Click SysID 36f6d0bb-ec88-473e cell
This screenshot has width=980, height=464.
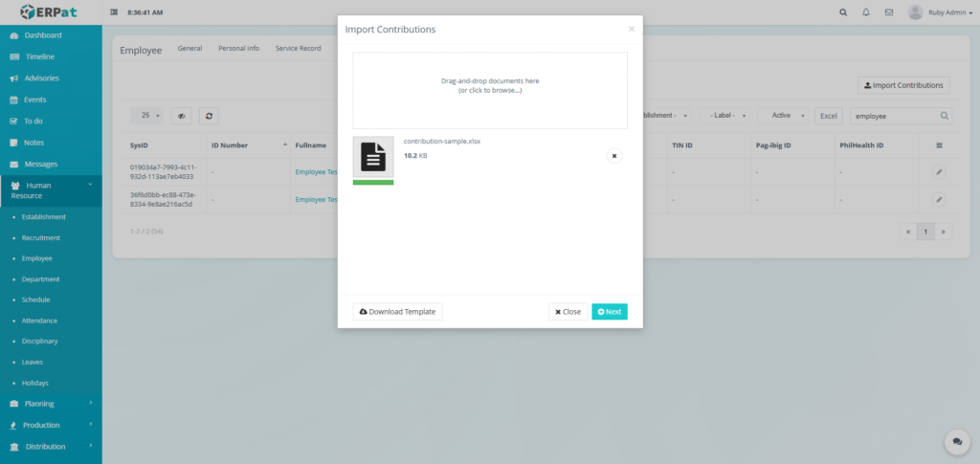point(166,200)
